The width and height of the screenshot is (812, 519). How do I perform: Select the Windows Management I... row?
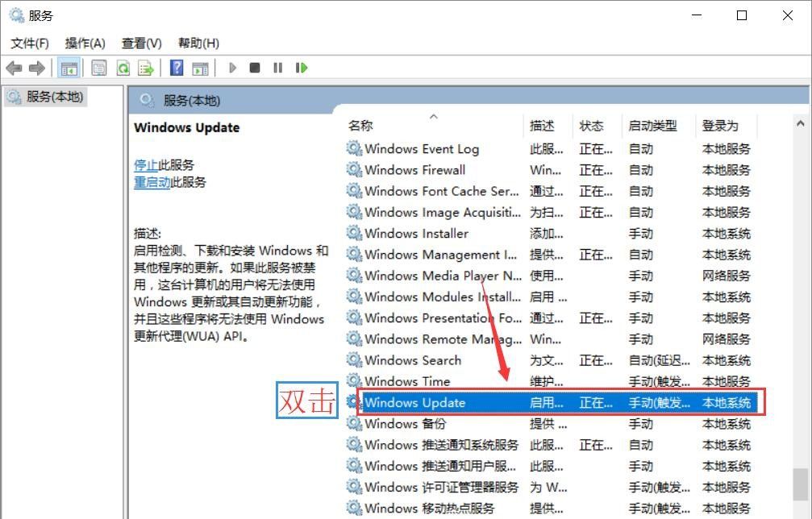click(552, 255)
